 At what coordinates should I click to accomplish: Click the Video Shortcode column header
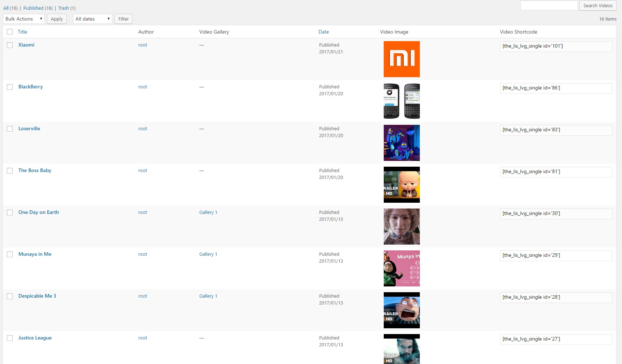pos(518,32)
